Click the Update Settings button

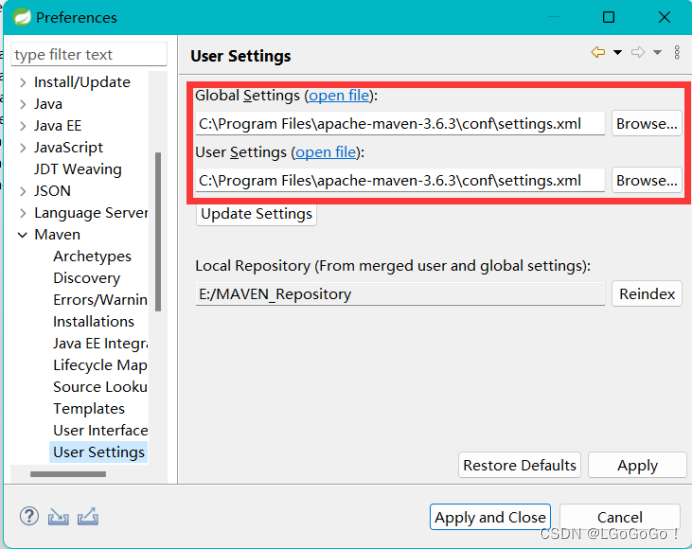[x=257, y=214]
